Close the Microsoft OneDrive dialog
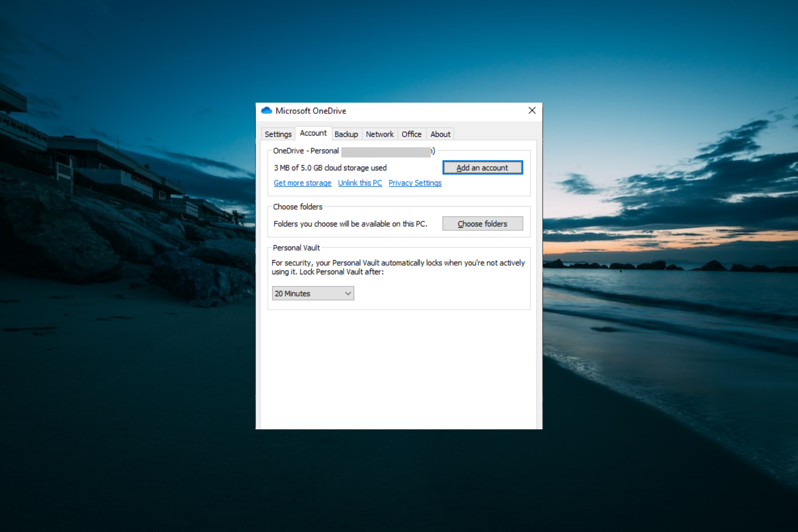Image resolution: width=798 pixels, height=532 pixels. click(532, 111)
